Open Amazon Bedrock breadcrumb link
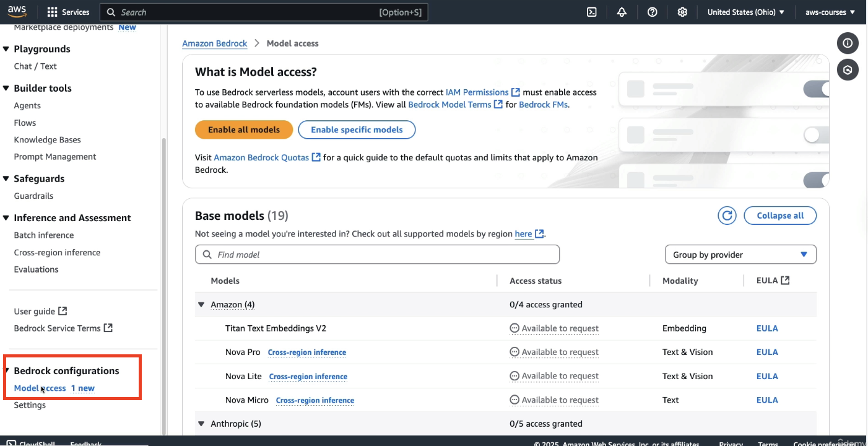 click(215, 43)
